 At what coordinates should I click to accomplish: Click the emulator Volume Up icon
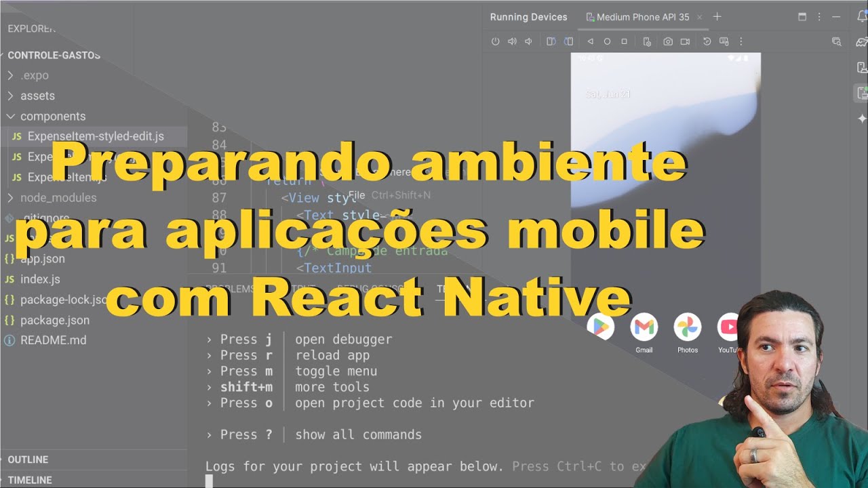[x=512, y=41]
